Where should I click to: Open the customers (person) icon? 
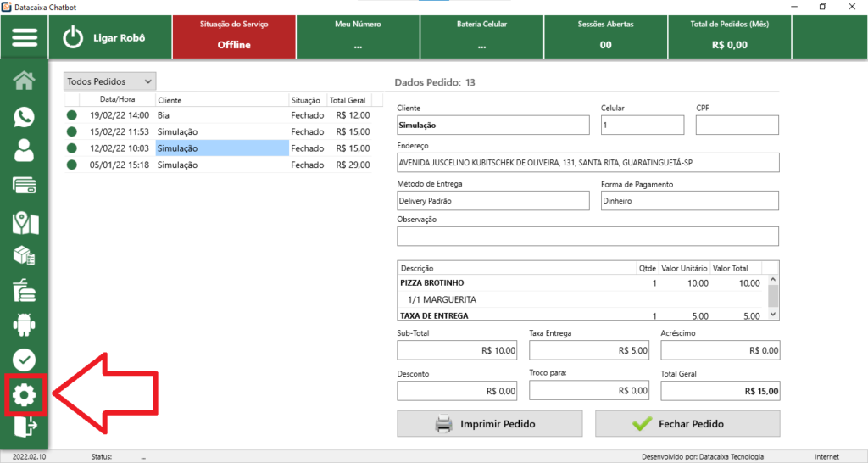point(25,151)
